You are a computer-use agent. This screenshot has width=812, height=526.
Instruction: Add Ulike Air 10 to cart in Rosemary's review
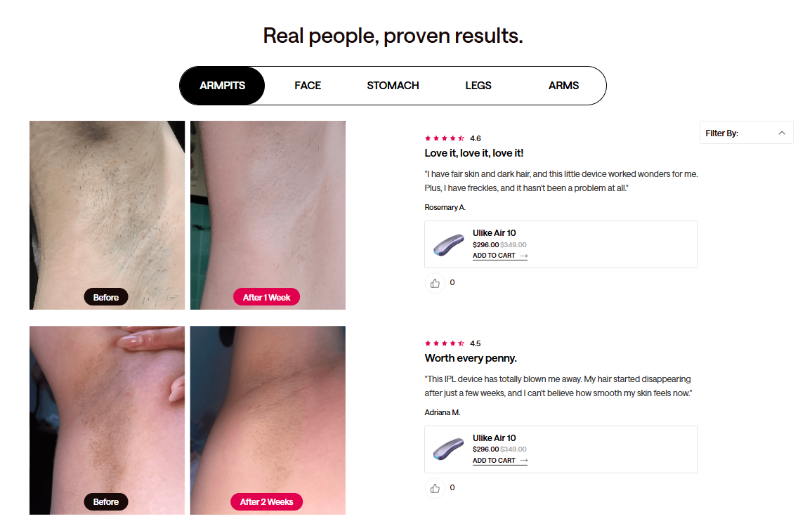point(499,256)
